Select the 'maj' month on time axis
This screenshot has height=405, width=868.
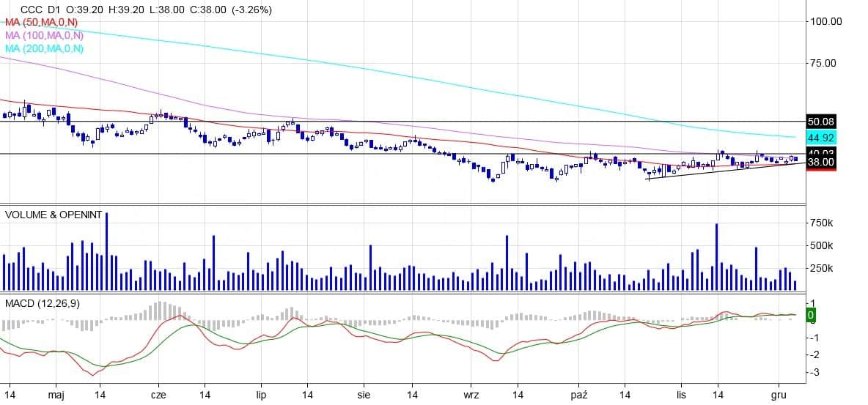point(57,395)
